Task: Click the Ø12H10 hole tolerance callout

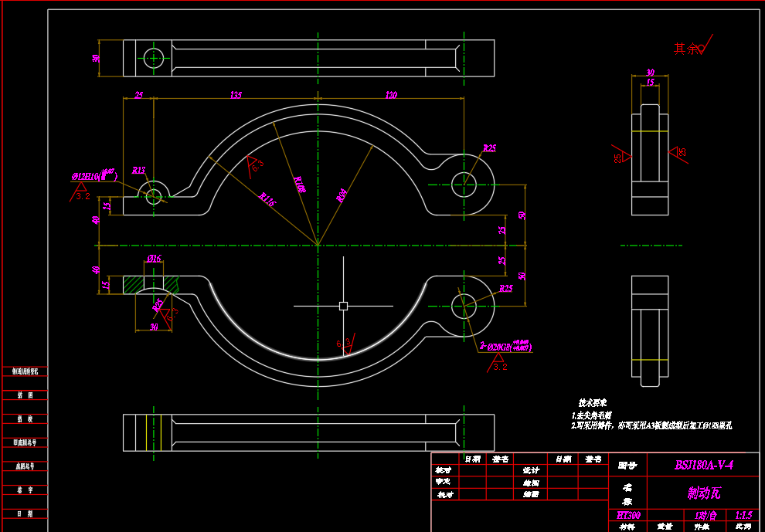Action: 94,176
